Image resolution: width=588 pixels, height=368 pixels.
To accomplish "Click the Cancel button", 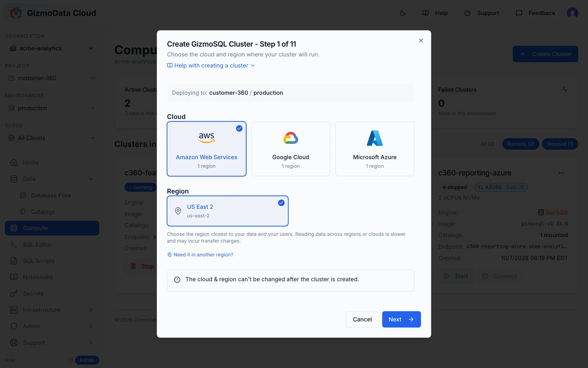I will tap(362, 319).
